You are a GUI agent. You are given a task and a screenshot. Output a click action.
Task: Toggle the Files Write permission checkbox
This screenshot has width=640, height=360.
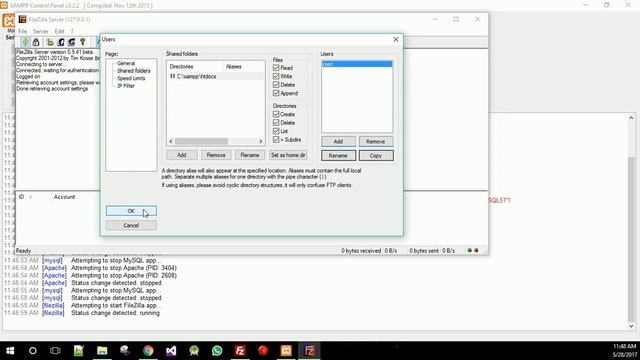coord(276,76)
